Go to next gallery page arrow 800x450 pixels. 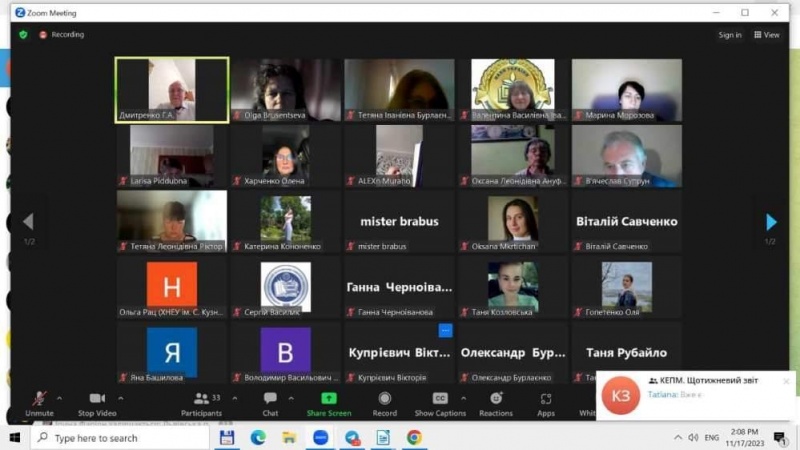771,222
